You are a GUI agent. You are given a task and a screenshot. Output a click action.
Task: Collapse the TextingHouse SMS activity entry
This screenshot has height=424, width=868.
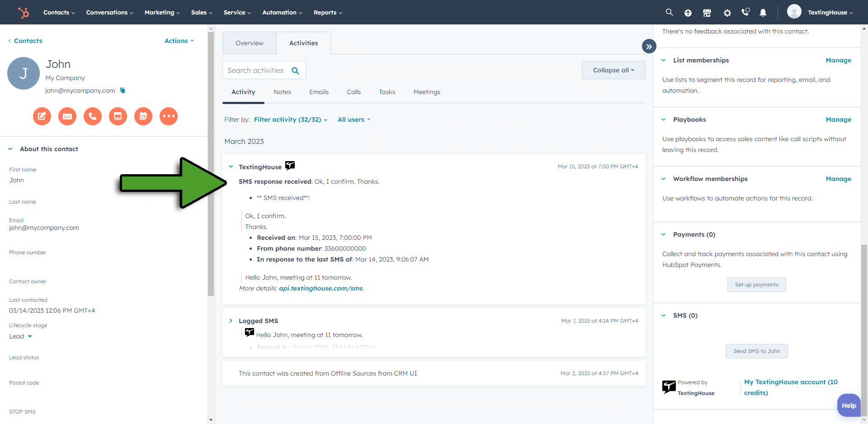231,167
